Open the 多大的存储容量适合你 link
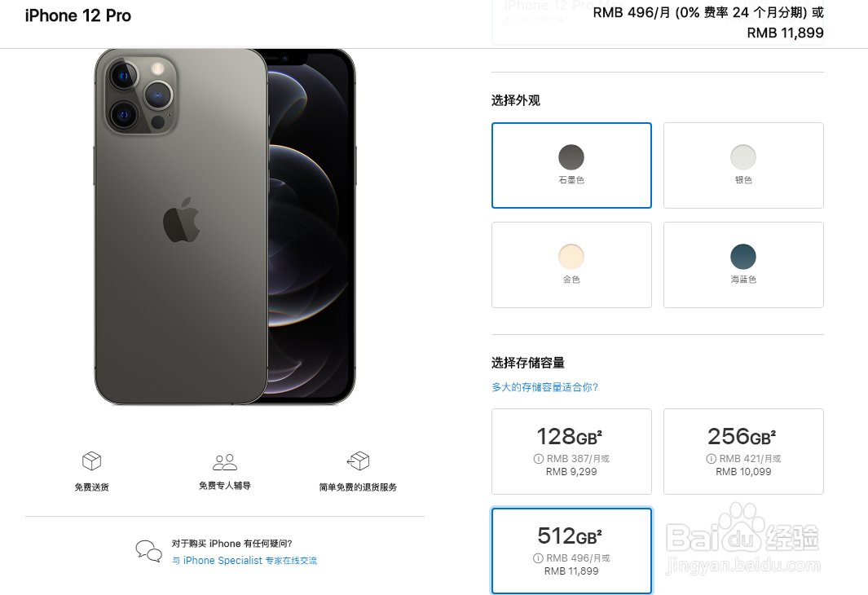Viewport: 868px width, 595px height. pos(544,387)
